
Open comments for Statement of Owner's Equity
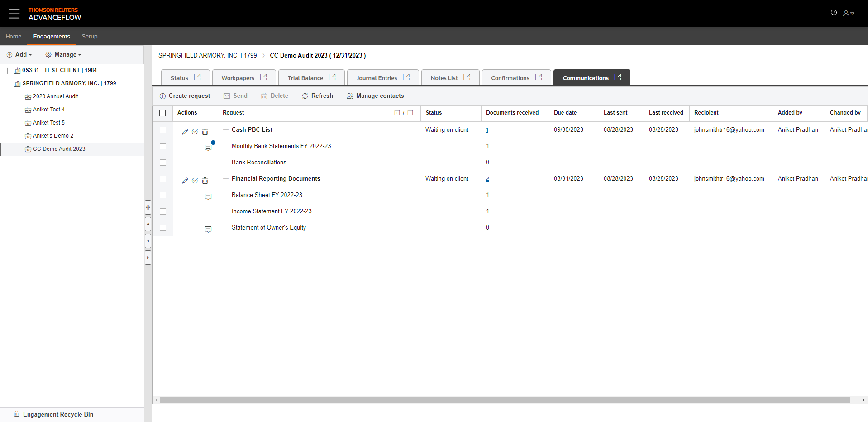(x=208, y=230)
